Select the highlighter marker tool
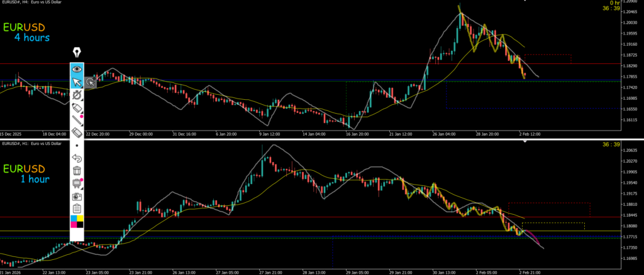The height and width of the screenshot is (275, 644). coord(77,108)
